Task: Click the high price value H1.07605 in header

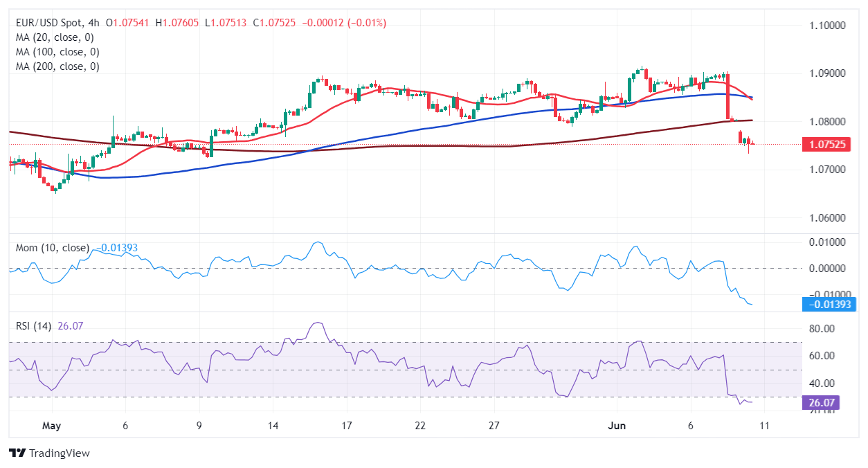Action: [x=177, y=23]
